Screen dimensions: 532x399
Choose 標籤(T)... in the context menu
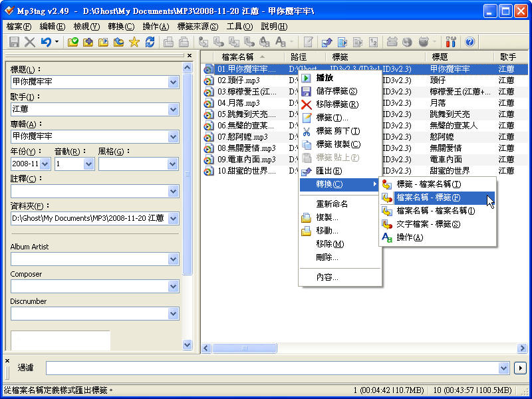[x=340, y=118]
